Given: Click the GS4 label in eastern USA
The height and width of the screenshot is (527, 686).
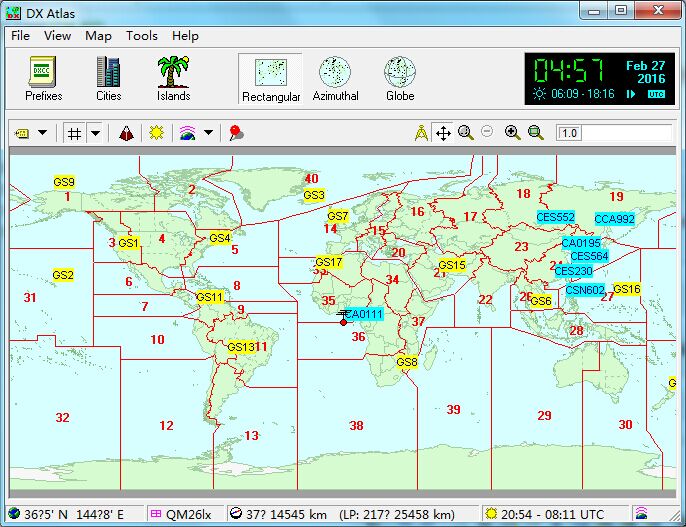Looking at the screenshot, I should pos(220,238).
